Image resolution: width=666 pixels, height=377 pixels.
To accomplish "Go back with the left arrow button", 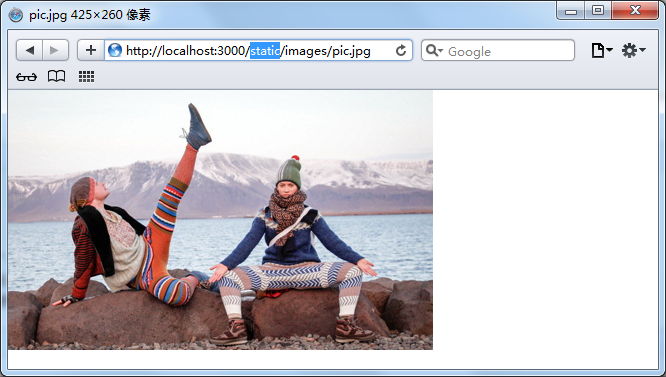I will pyautogui.click(x=29, y=51).
